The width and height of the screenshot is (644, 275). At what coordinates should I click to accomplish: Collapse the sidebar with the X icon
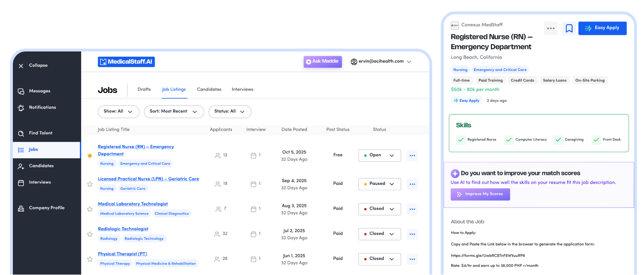[x=21, y=66]
